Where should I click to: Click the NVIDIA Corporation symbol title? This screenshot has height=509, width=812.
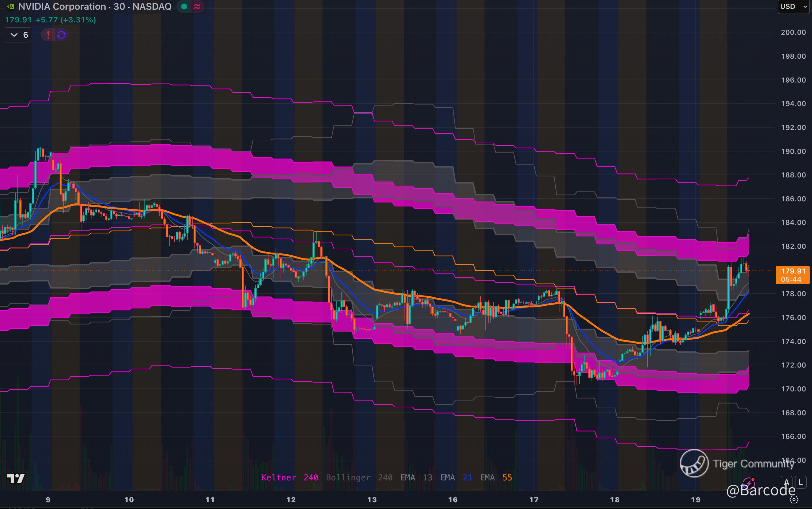[62, 6]
